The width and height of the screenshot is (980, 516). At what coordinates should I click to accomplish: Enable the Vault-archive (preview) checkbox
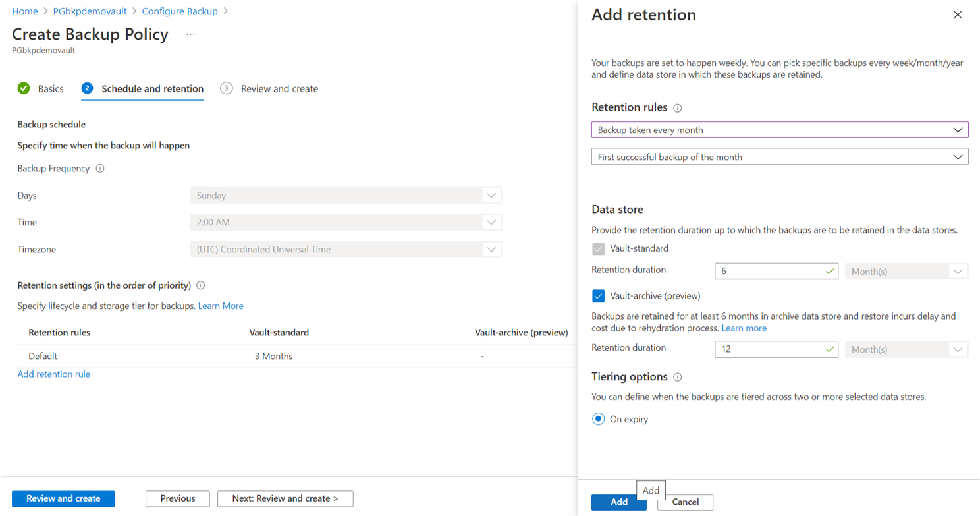tap(598, 296)
